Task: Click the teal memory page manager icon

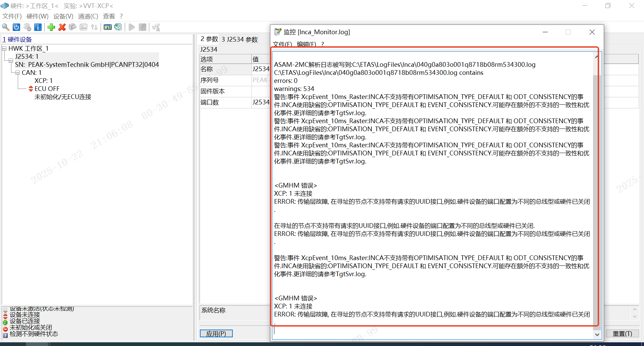Action: (x=118, y=27)
